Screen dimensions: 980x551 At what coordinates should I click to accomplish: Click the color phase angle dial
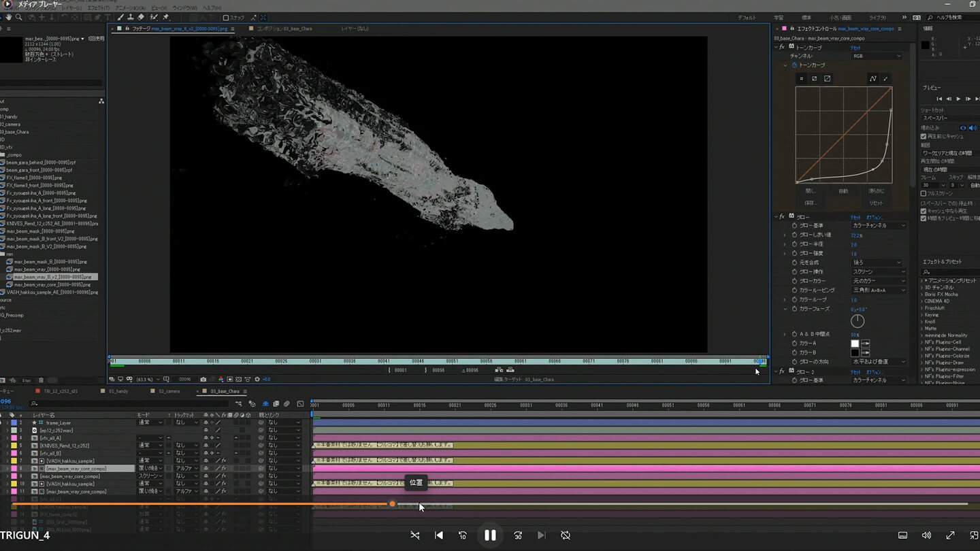point(857,320)
